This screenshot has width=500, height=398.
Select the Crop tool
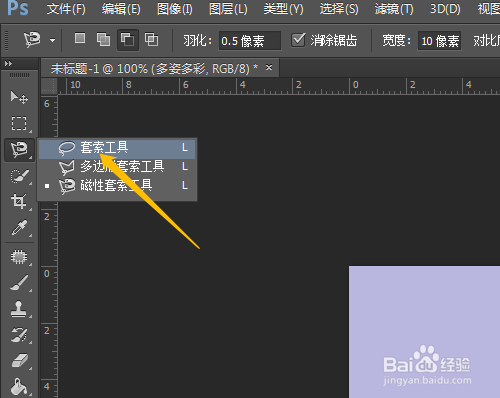pos(19,201)
